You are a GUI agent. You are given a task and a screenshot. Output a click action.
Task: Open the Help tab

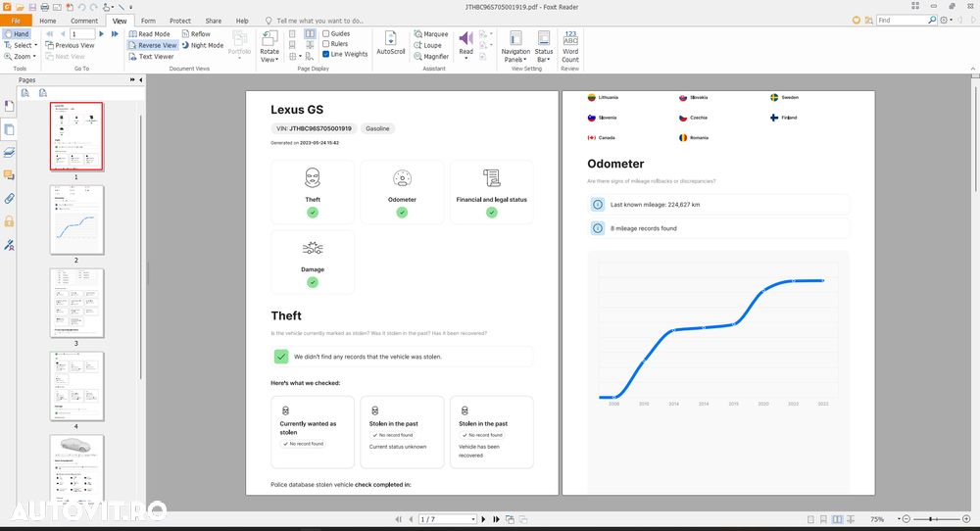click(x=242, y=21)
